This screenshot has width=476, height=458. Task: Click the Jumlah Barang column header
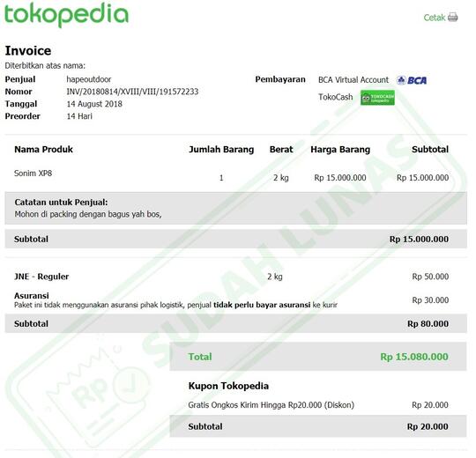pyautogui.click(x=221, y=150)
